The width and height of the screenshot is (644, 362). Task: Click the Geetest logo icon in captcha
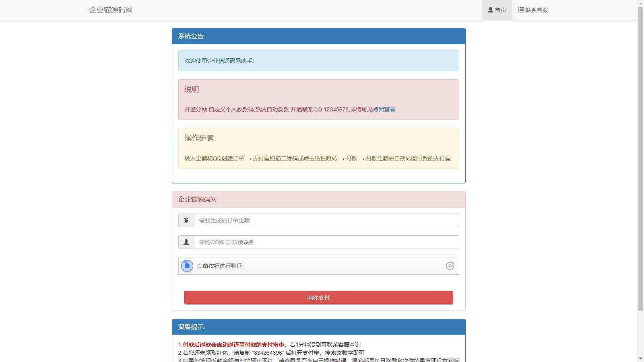[450, 266]
